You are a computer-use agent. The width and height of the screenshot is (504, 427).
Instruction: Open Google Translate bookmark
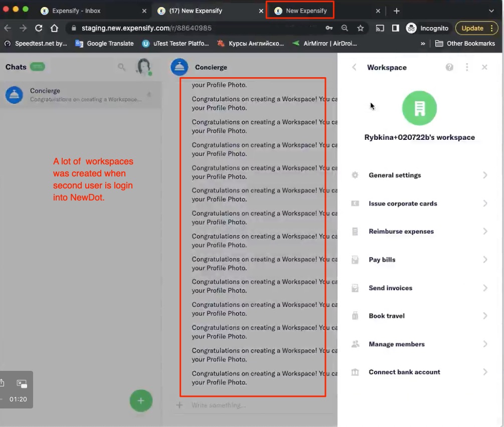coord(104,44)
